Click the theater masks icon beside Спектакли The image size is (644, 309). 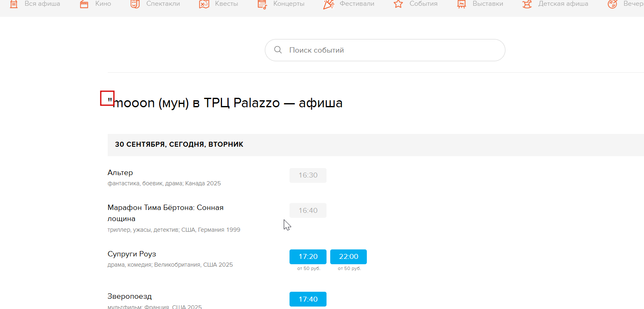pos(134,4)
